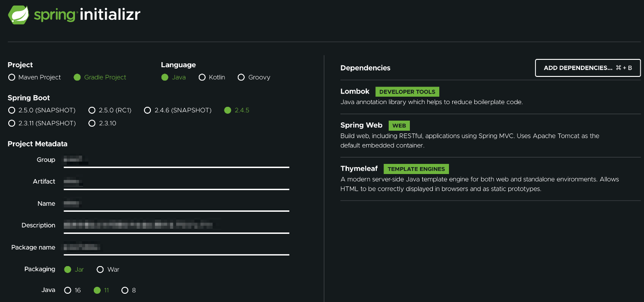Click the Thymeleaf dependency entry
The image size is (644, 302).
coord(359,169)
